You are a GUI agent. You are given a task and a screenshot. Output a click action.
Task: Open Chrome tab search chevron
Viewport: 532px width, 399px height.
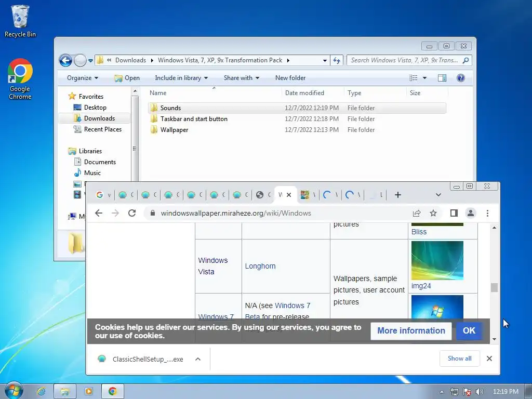tap(438, 195)
